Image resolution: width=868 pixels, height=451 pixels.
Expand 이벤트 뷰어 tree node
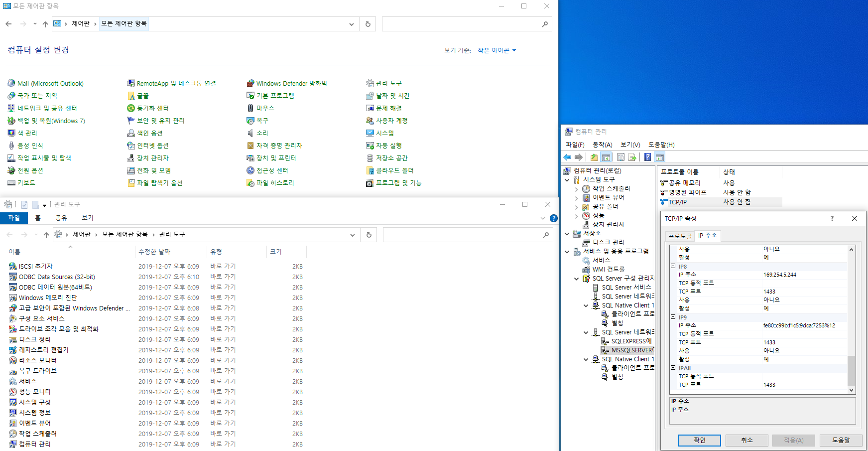click(x=577, y=198)
